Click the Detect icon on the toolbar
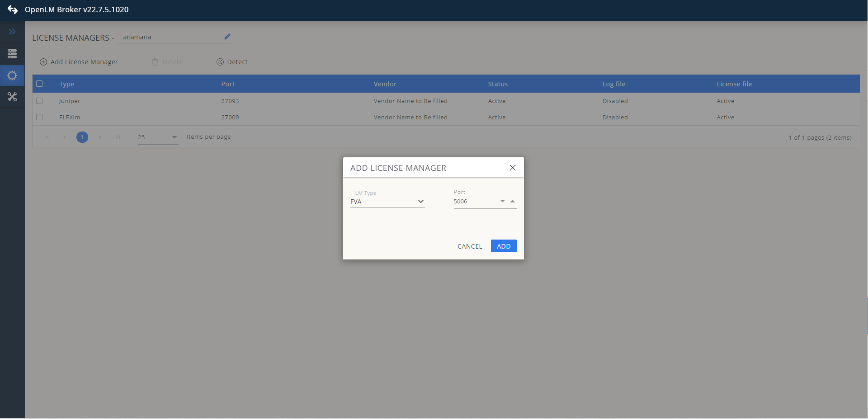This screenshot has height=419, width=868. (220, 62)
